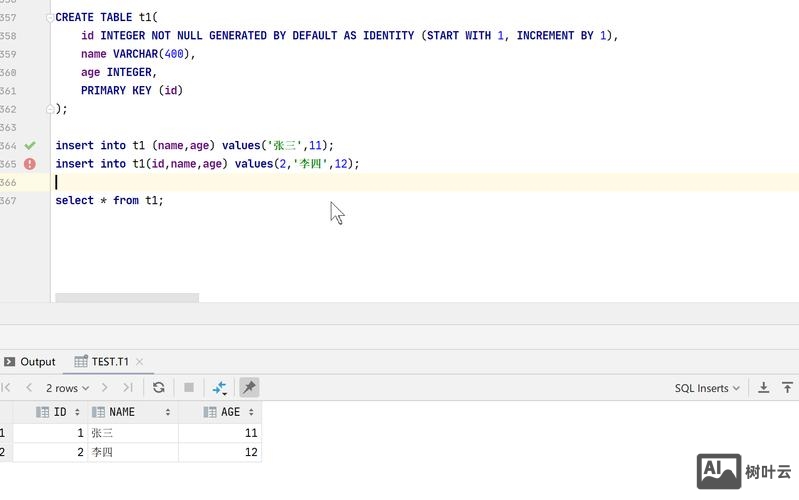Image resolution: width=799 pixels, height=500 pixels.
Task: Close the TEST.T1 result tab
Action: click(x=139, y=362)
